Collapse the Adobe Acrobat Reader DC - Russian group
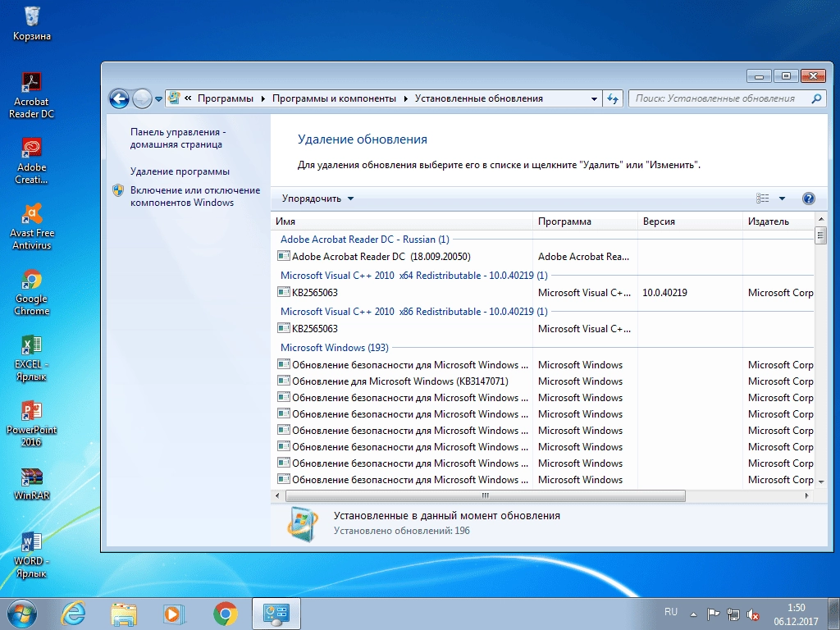This screenshot has height=630, width=840. tap(365, 240)
